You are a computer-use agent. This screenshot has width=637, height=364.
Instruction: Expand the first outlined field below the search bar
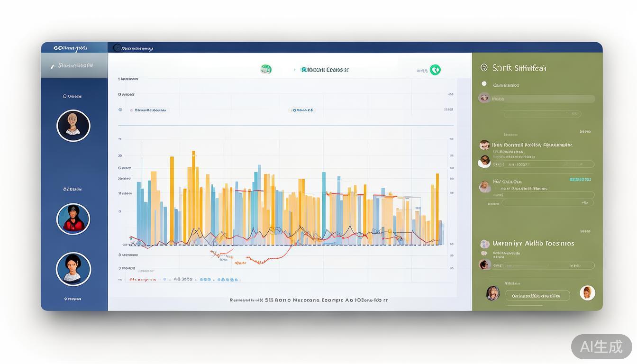click(542, 114)
